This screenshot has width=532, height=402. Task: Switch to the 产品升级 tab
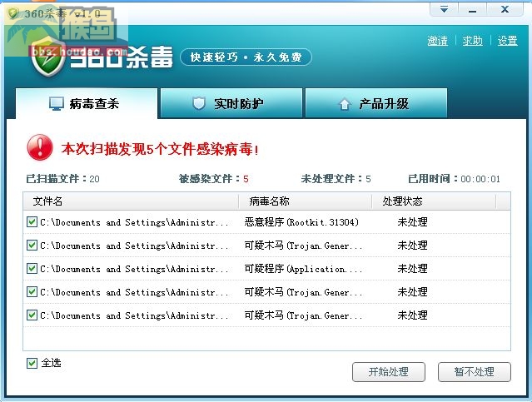[x=376, y=103]
